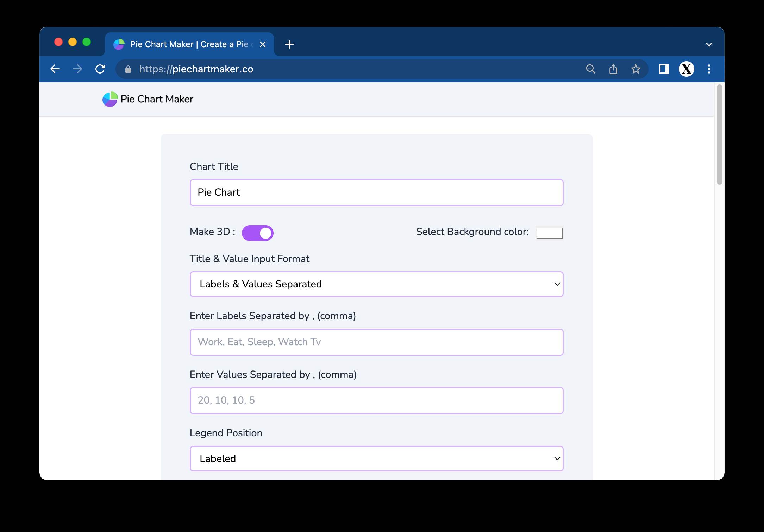Click the 'Enter Values Separated by , (comma)' label

pyautogui.click(x=273, y=374)
